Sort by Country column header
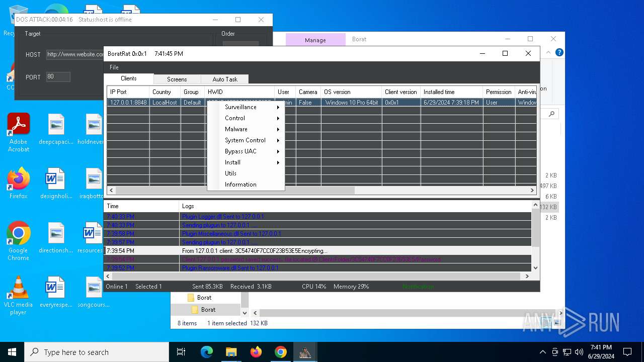Viewport: 644px width, 362px height. [165, 92]
